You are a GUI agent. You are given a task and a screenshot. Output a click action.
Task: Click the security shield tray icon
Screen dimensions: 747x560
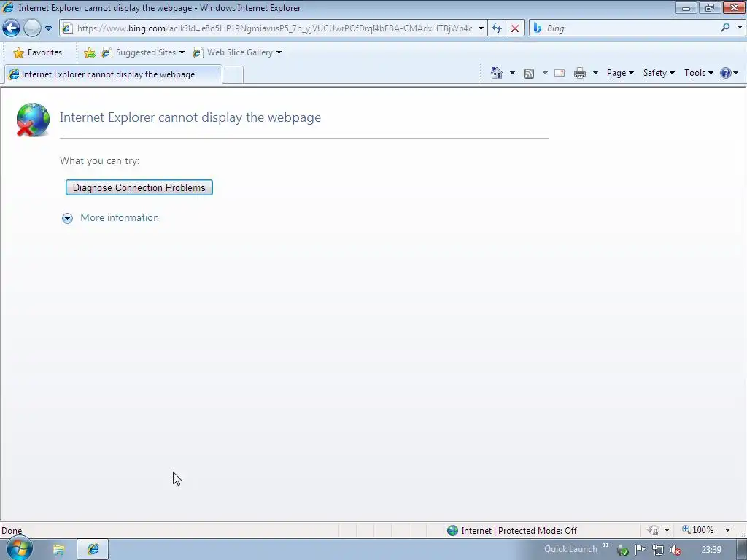click(623, 550)
